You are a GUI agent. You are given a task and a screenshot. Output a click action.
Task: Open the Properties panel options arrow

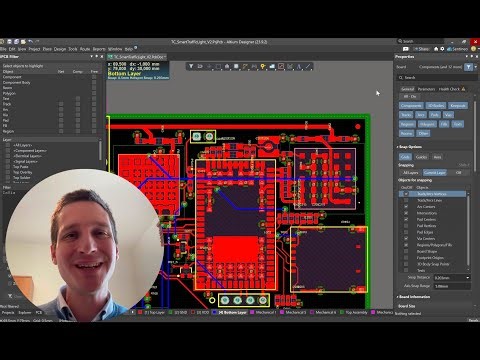click(x=466, y=57)
